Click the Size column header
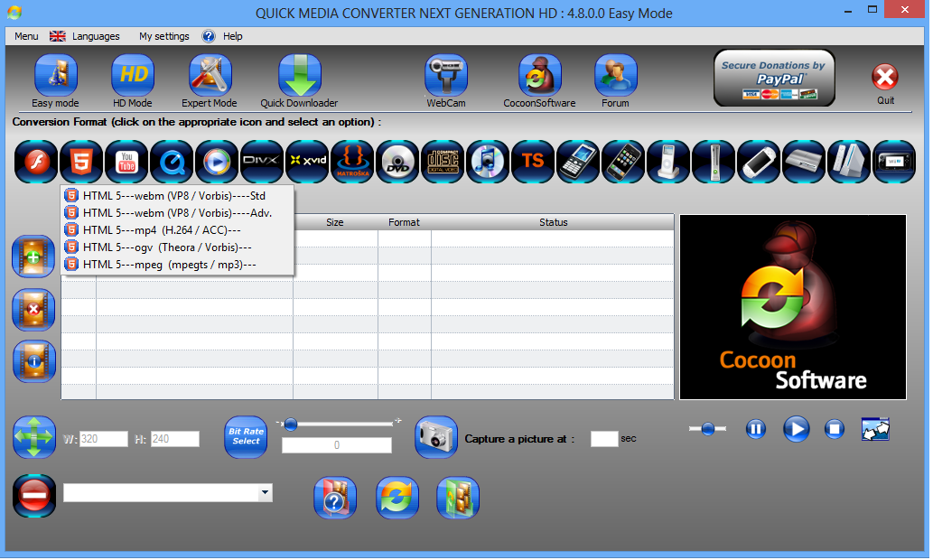The height and width of the screenshot is (560, 933). (335, 222)
